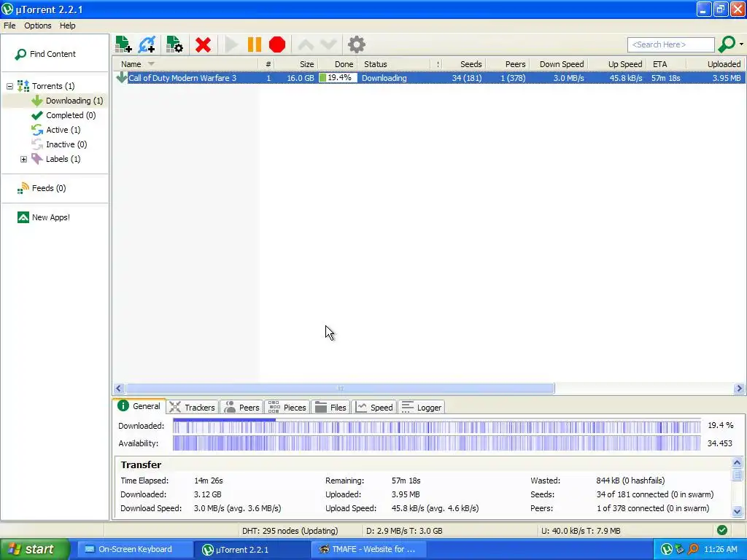Collapse the Torrents tree node
This screenshot has height=560, width=747.
9,86
